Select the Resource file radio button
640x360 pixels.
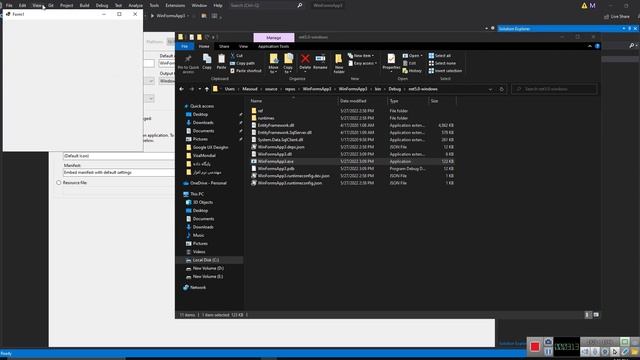click(x=59, y=183)
